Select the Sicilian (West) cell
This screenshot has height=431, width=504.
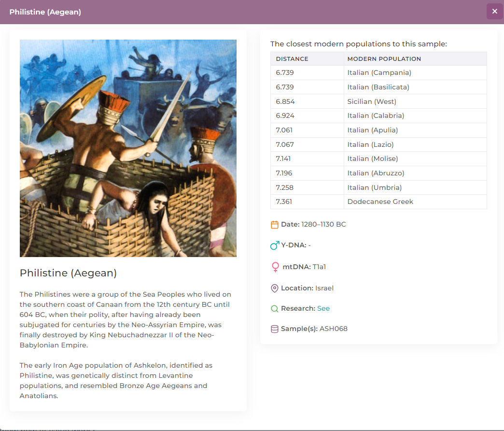(x=415, y=101)
